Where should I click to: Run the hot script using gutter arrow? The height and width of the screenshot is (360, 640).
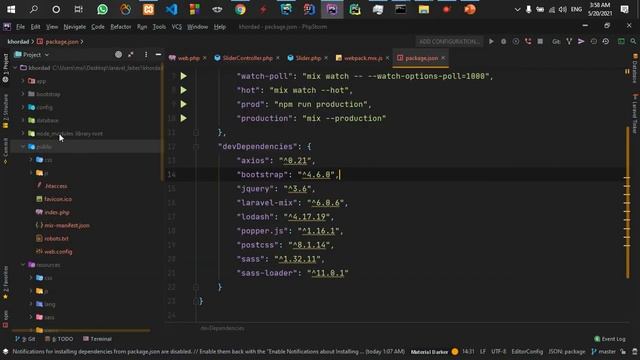tap(184, 90)
